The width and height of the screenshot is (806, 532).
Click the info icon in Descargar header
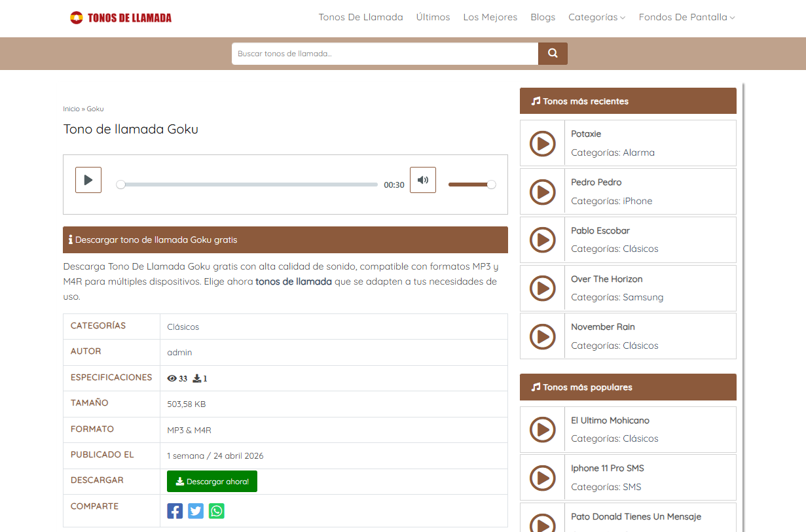71,240
